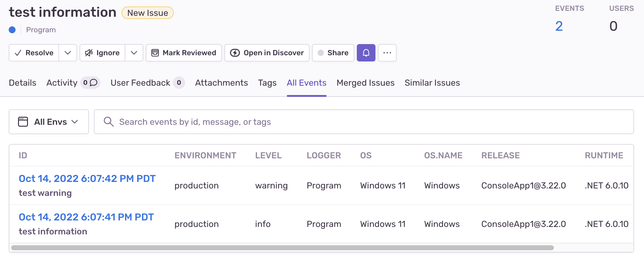
Task: Open the three-dot more actions menu
Action: tap(387, 53)
